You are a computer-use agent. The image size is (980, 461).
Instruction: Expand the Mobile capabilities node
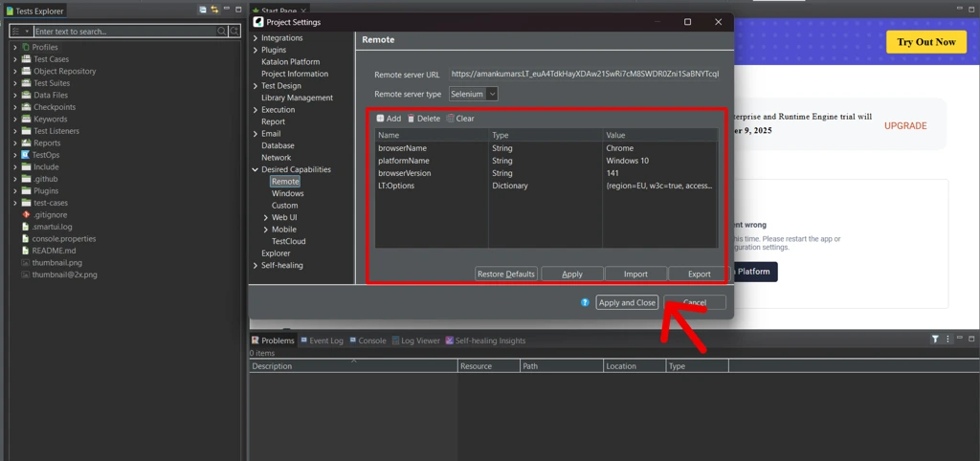(266, 230)
